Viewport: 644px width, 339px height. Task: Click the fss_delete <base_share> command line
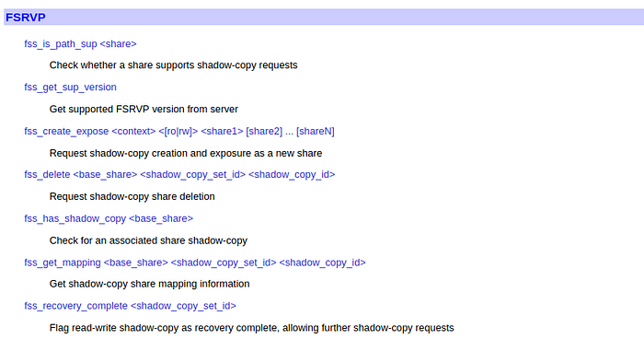click(x=179, y=174)
